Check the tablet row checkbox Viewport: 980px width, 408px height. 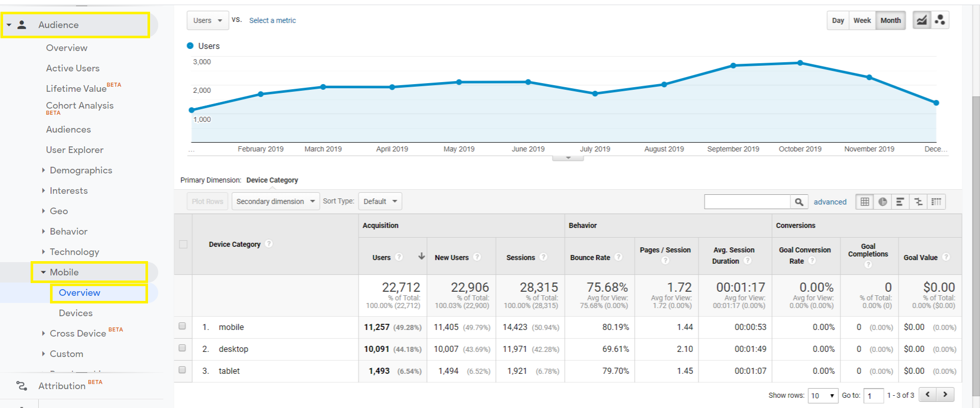182,370
